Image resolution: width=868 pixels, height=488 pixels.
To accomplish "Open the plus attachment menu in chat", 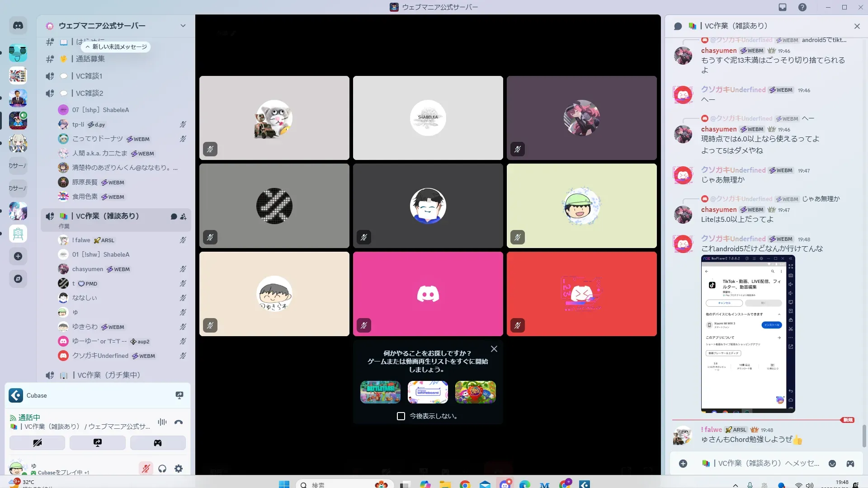I will pos(683,464).
